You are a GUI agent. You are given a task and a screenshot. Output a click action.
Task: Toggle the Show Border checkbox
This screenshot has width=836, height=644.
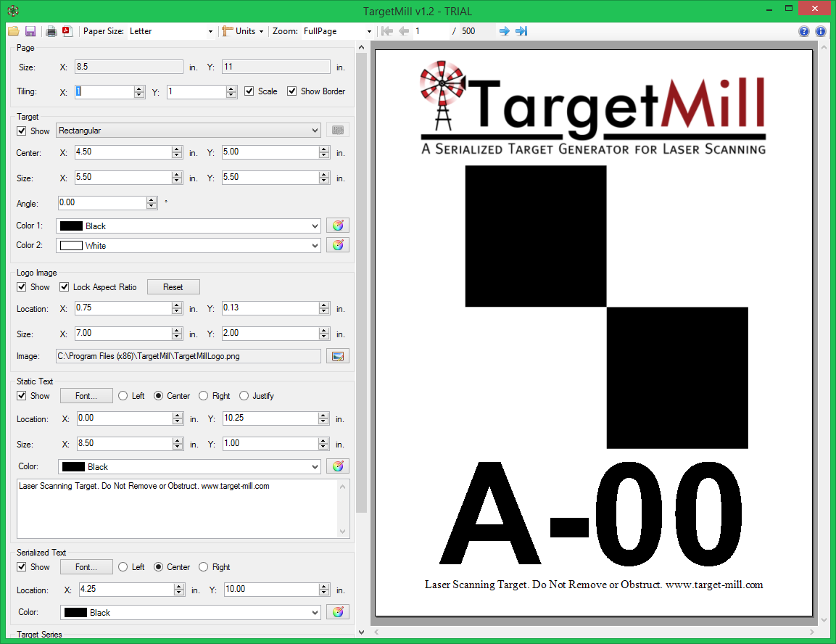pos(291,91)
